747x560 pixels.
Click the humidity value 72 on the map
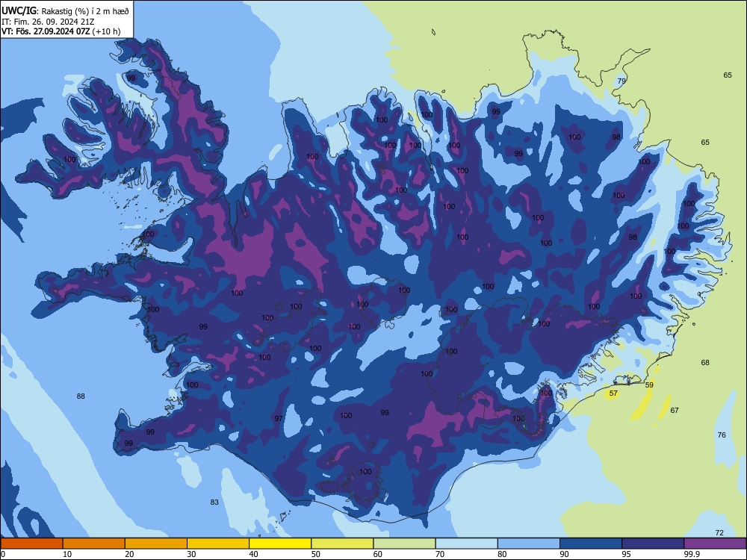(719, 532)
